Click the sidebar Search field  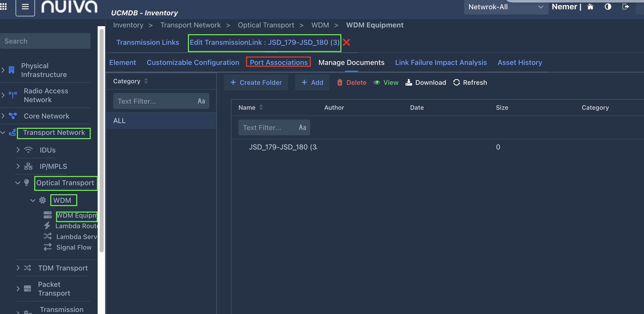click(x=45, y=41)
